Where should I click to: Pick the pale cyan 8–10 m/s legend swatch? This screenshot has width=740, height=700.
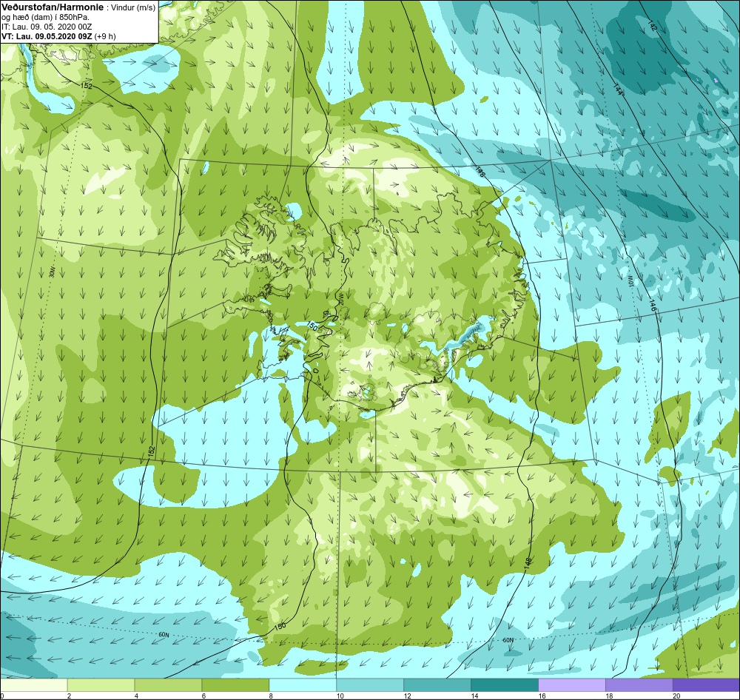(303, 684)
